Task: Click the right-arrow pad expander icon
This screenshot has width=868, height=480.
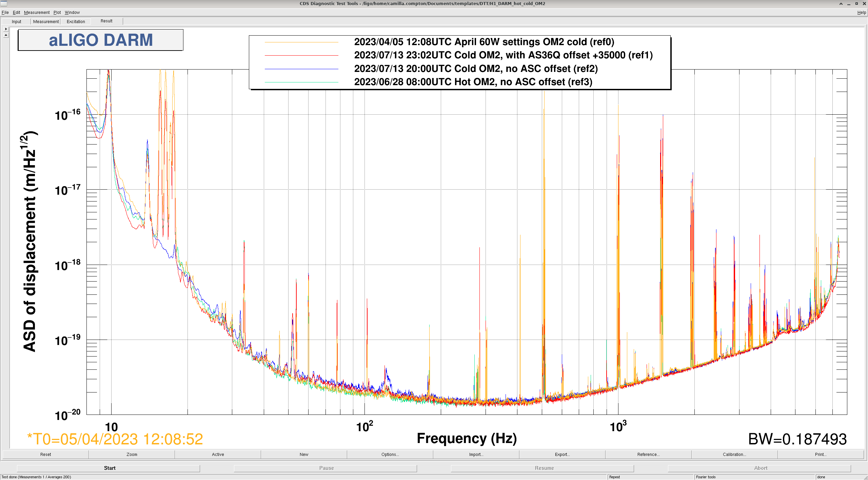Action: coord(6,29)
